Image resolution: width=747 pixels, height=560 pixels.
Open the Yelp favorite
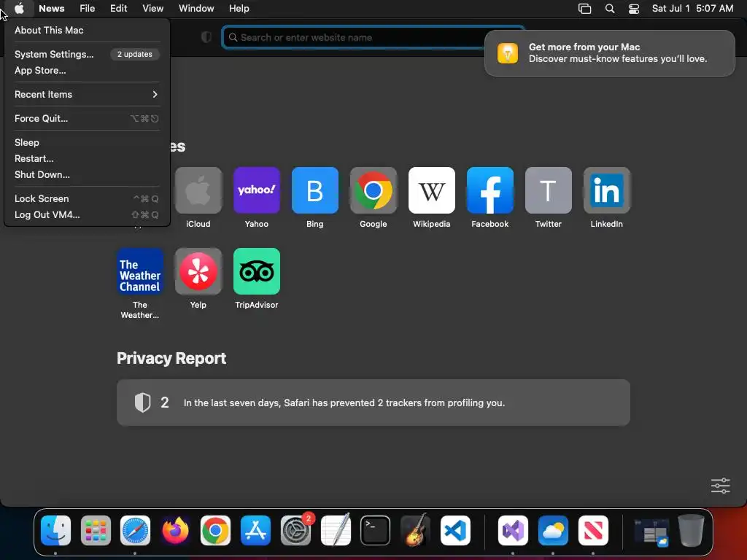[198, 271]
